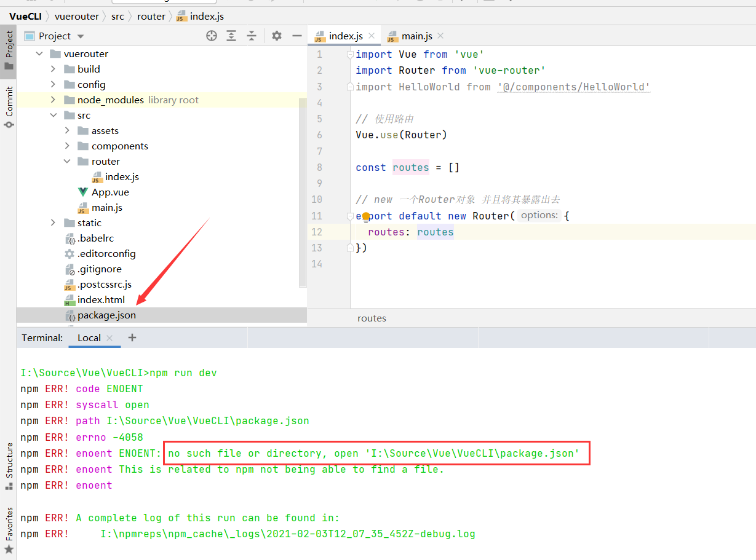Click router in the breadcrumb bar
The width and height of the screenshot is (756, 560).
151,16
